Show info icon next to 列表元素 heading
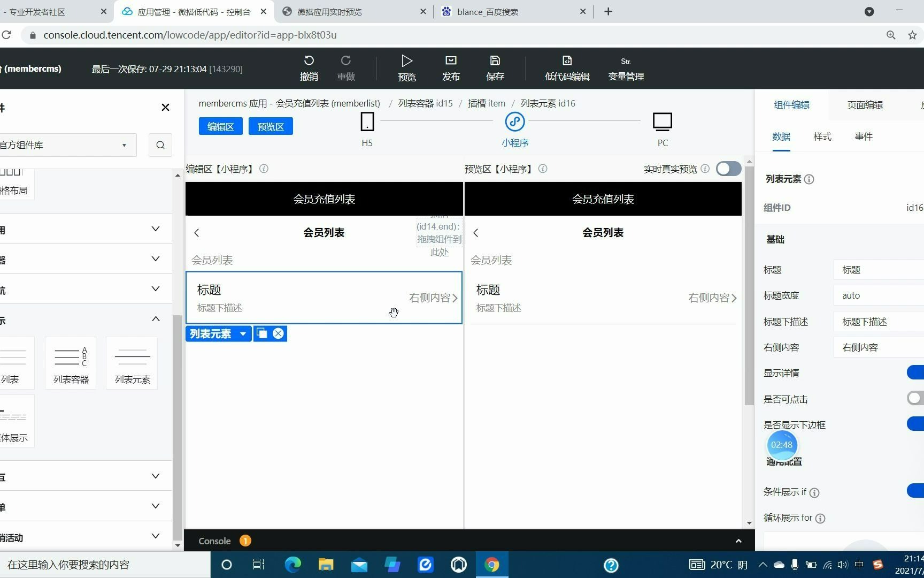Image resolution: width=924 pixels, height=578 pixels. 809,179
